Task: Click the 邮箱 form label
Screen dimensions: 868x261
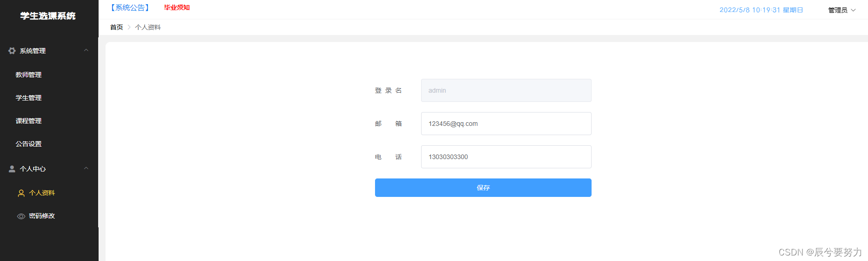Action: 388,124
